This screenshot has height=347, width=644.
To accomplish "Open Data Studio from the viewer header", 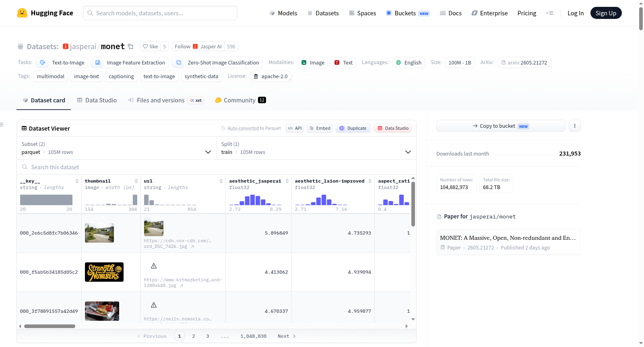I will coord(393,128).
